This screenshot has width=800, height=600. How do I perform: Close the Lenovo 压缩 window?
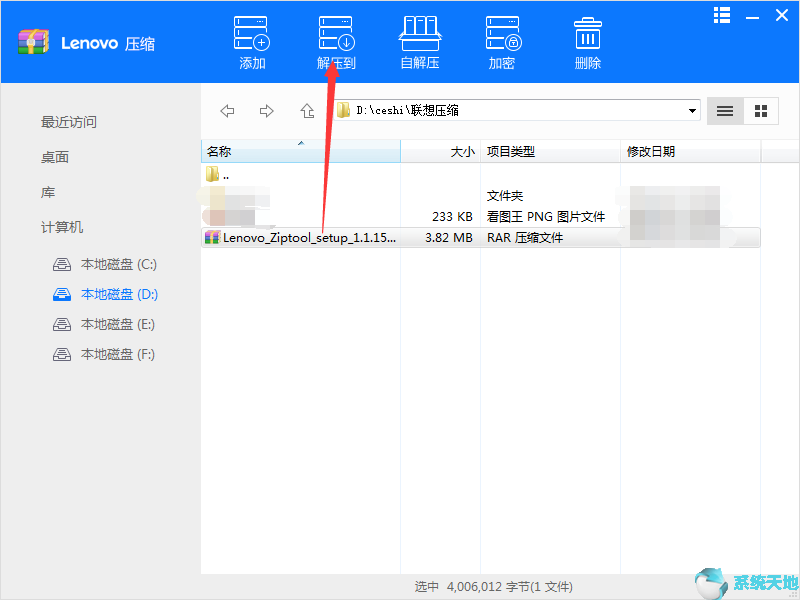(x=782, y=15)
